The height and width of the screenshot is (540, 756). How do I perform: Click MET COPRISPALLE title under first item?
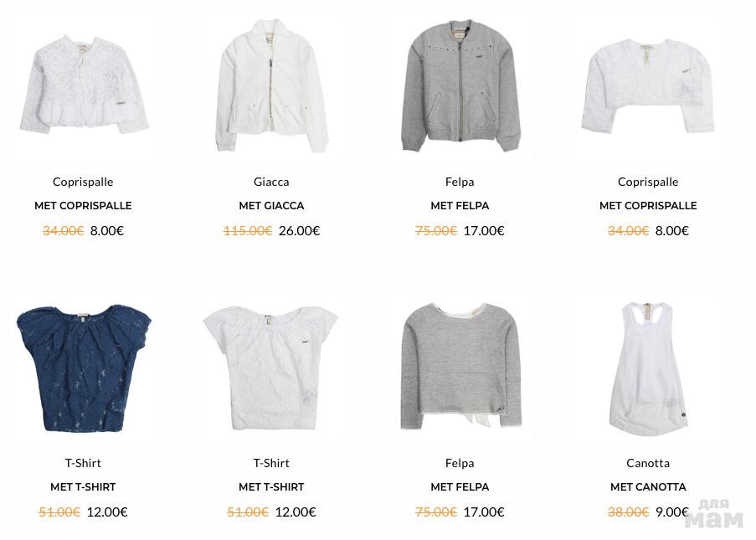click(83, 205)
